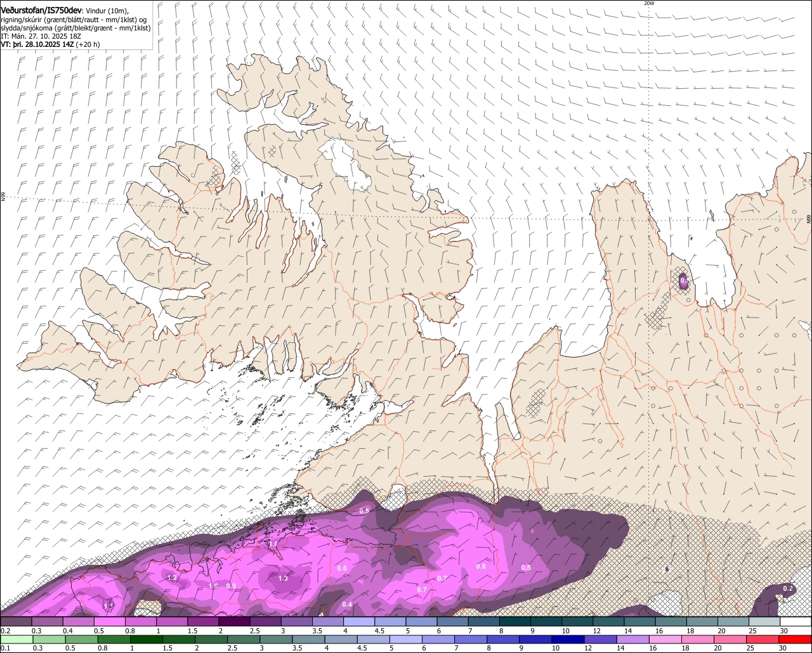Click the 0.4 precipitation value on the map
Viewport: 812px width, 653px height.
(x=347, y=604)
